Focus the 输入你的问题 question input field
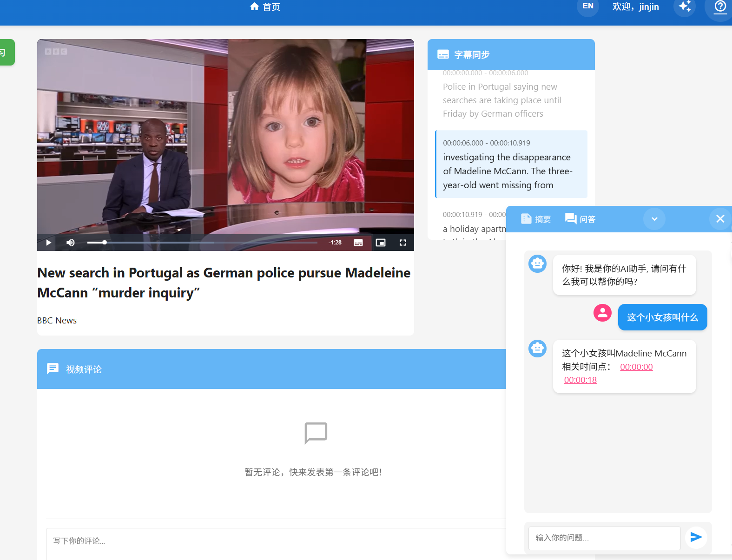732x560 pixels. pos(604,538)
